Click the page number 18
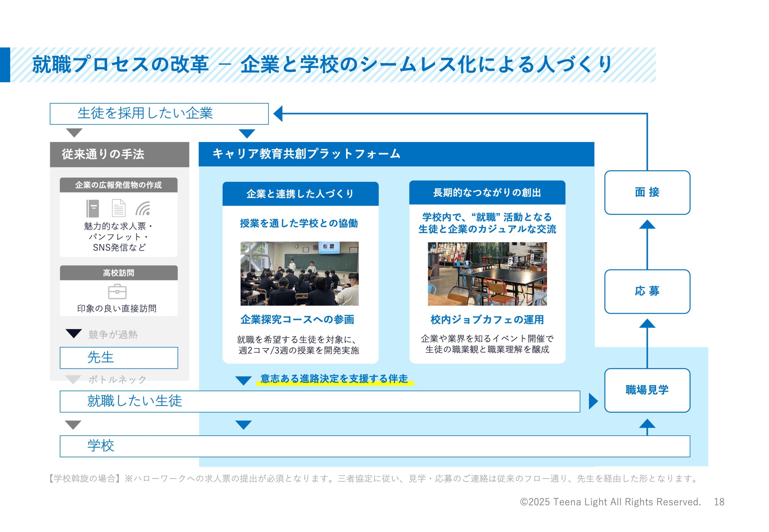This screenshot has height=532, width=769. pyautogui.click(x=719, y=502)
